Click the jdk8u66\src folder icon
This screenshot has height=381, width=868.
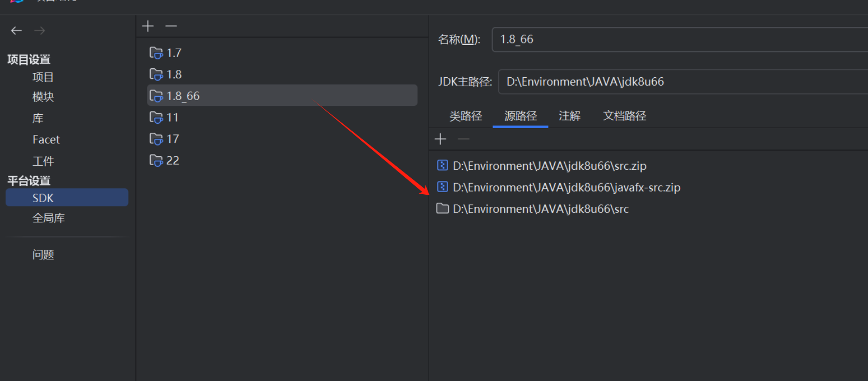point(443,208)
